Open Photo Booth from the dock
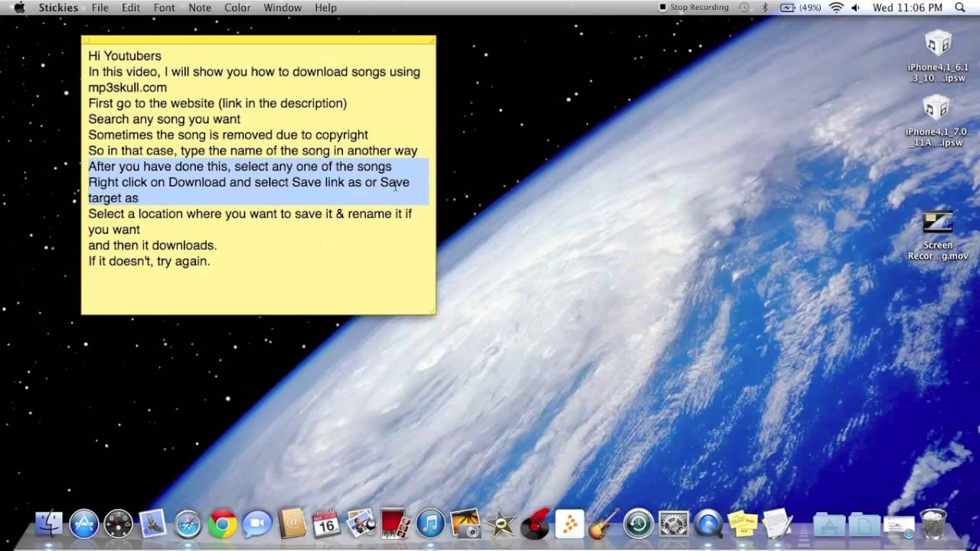This screenshot has width=980, height=551. [x=396, y=523]
